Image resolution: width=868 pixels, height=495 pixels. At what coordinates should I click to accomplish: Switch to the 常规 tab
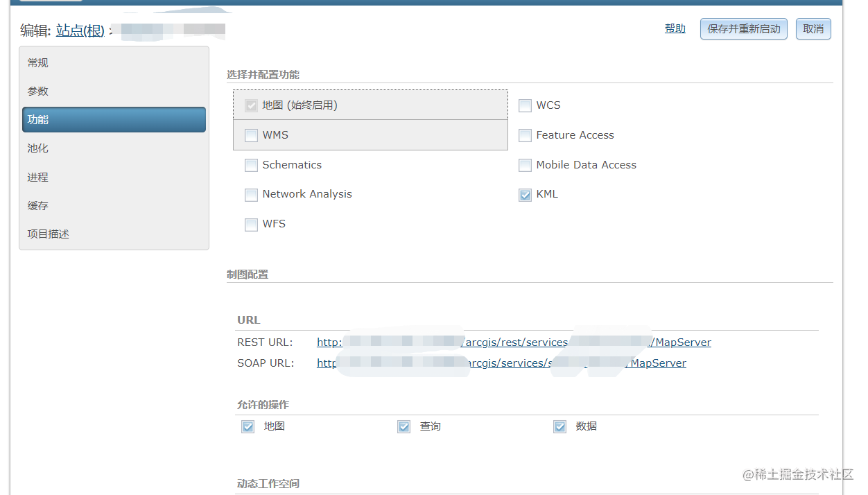(x=37, y=62)
